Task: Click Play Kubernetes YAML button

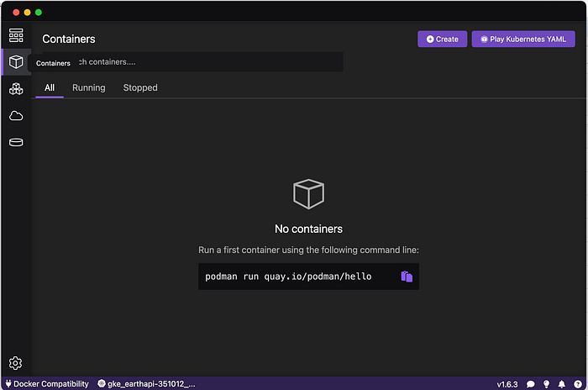Action: 523,39
